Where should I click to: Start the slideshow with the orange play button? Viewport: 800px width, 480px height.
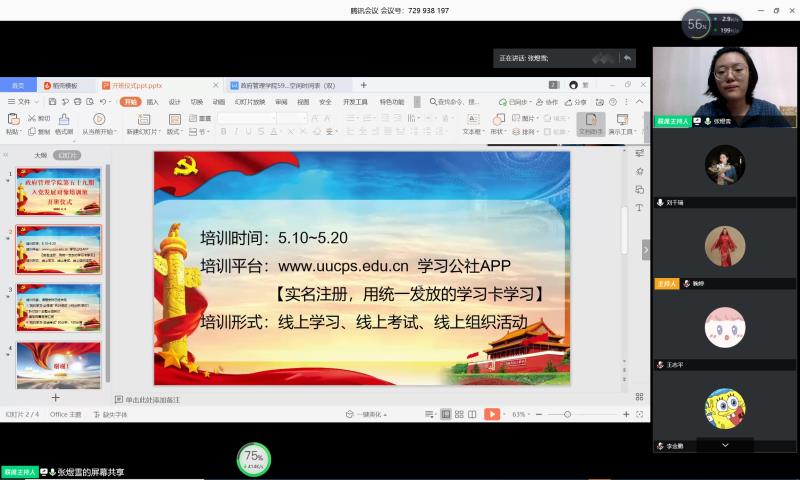[491, 414]
